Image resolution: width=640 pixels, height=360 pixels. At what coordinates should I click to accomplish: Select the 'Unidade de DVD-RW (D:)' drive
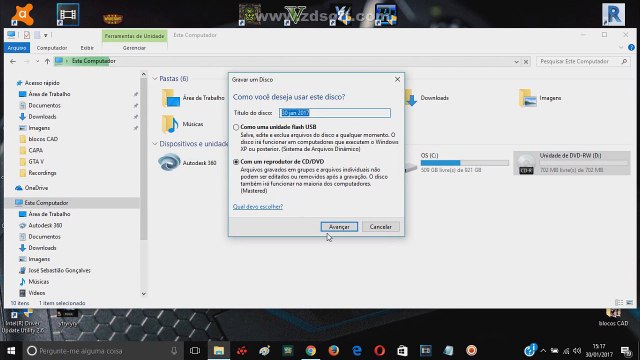pyautogui.click(x=572, y=163)
